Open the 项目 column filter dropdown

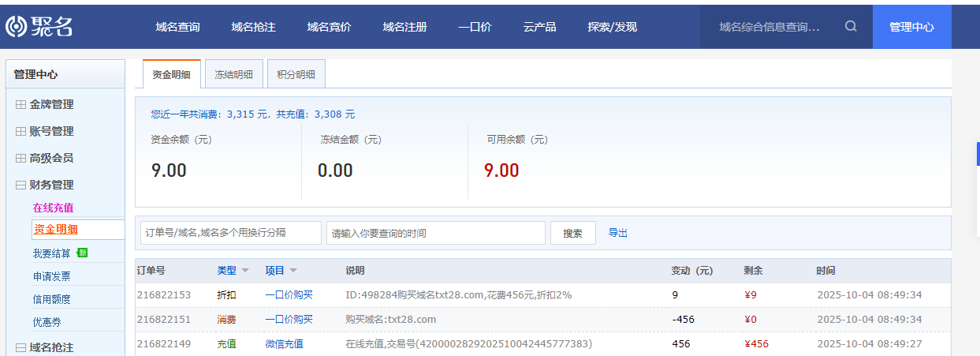[x=293, y=271]
